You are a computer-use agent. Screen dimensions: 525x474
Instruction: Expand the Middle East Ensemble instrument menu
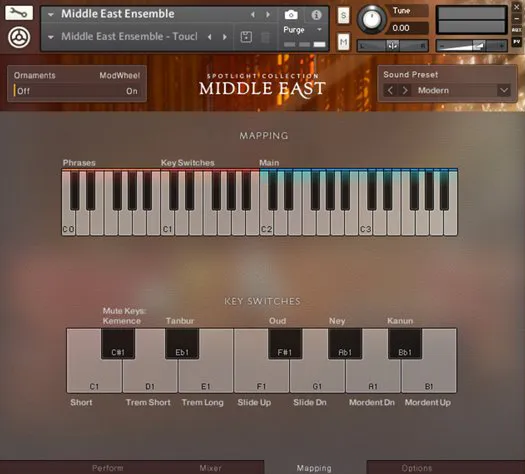coord(51,14)
